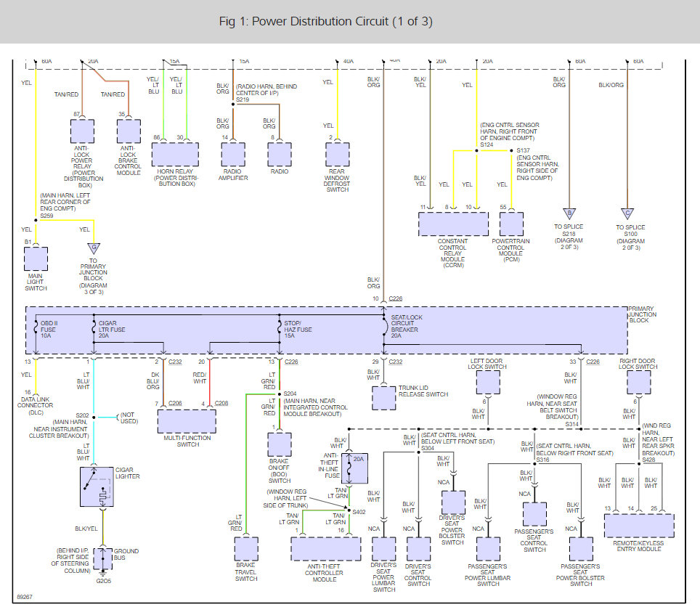Image resolution: width=700 pixels, height=615 pixels.
Task: Click the brake travel switch box
Action: [246, 549]
